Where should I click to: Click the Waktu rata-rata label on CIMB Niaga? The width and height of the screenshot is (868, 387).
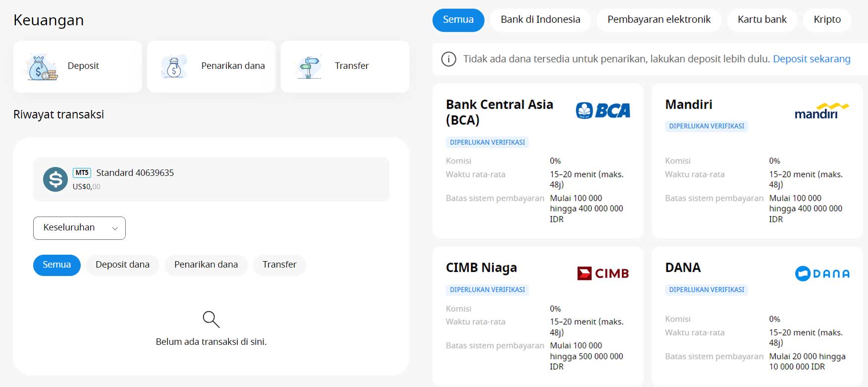coord(475,322)
